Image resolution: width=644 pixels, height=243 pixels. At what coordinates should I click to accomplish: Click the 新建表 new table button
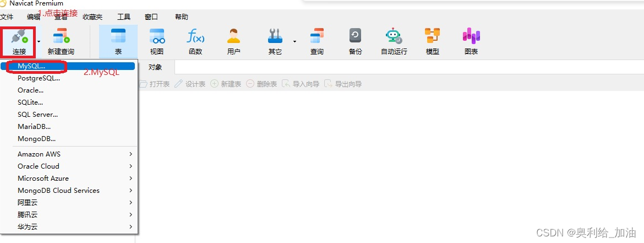coord(226,84)
